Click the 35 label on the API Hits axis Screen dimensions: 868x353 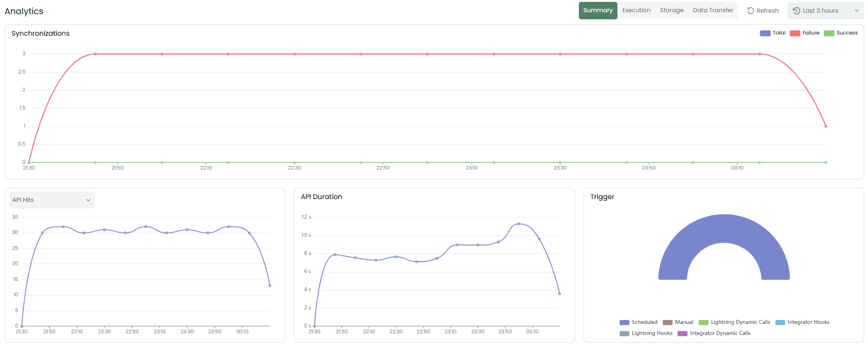16,217
